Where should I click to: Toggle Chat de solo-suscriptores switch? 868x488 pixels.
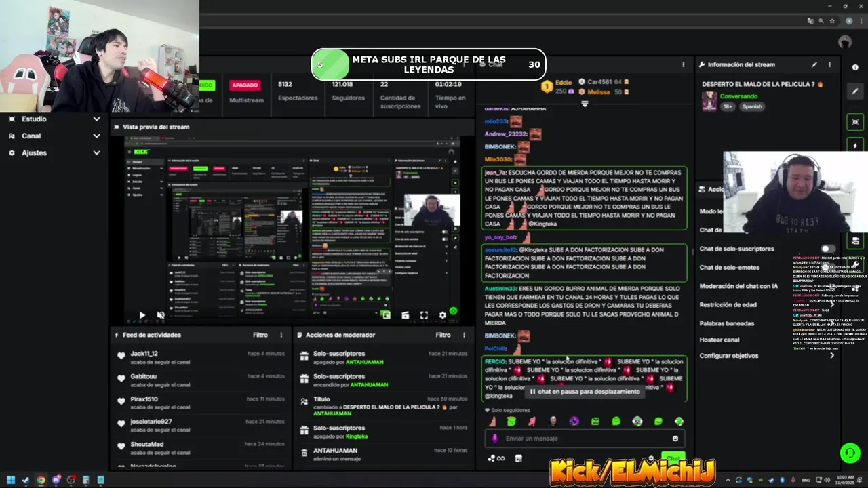coord(828,249)
